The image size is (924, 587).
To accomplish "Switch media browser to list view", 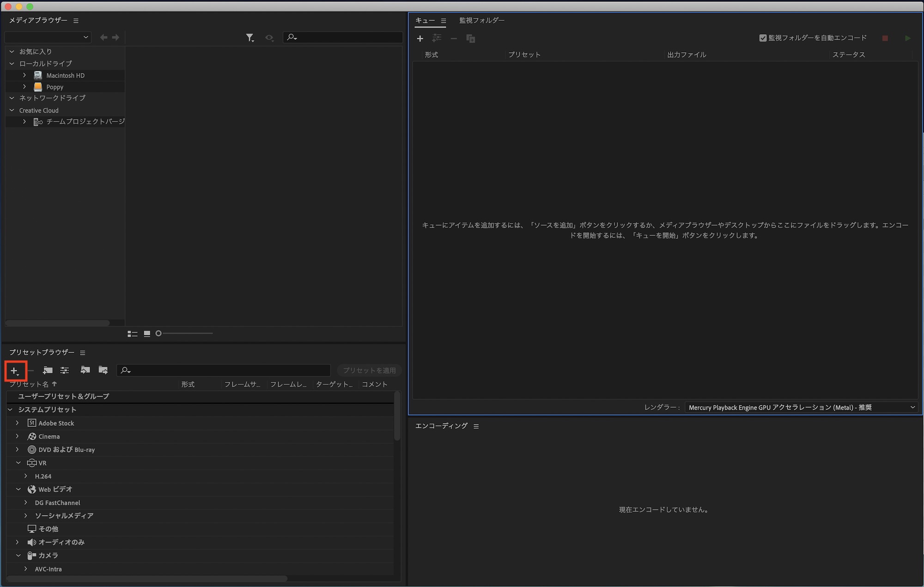I will (x=133, y=334).
